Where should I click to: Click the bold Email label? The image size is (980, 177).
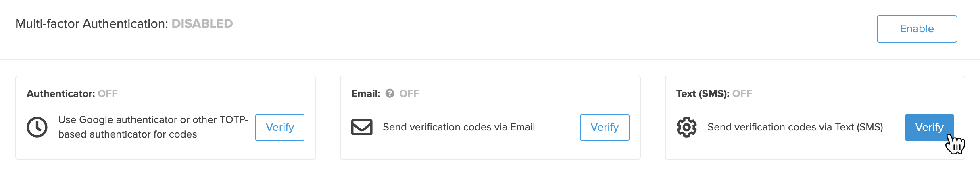[x=366, y=94]
